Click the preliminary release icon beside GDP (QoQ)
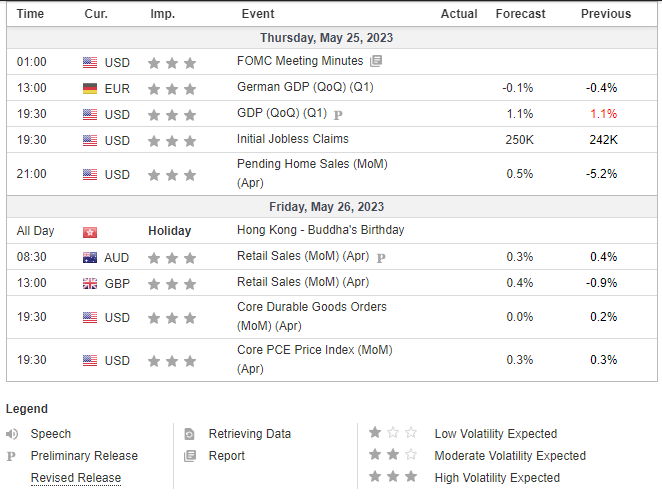 (338, 114)
